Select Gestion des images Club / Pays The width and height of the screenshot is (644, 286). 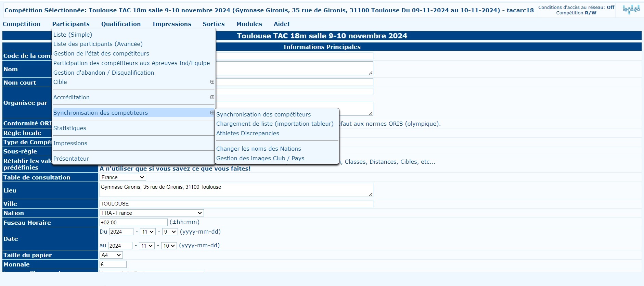tap(260, 158)
